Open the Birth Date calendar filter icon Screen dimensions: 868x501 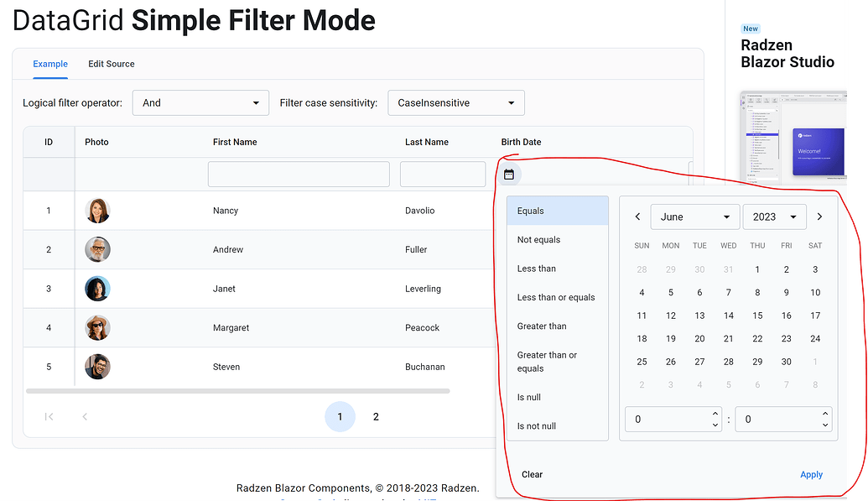509,175
